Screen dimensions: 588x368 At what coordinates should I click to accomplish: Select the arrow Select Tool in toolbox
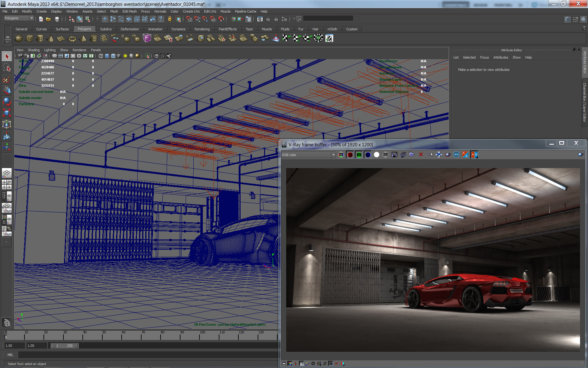7,56
